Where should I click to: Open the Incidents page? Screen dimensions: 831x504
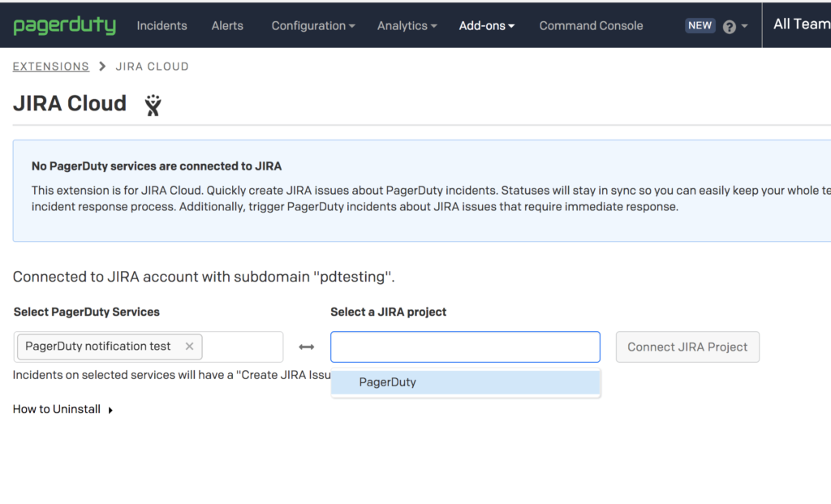click(161, 25)
